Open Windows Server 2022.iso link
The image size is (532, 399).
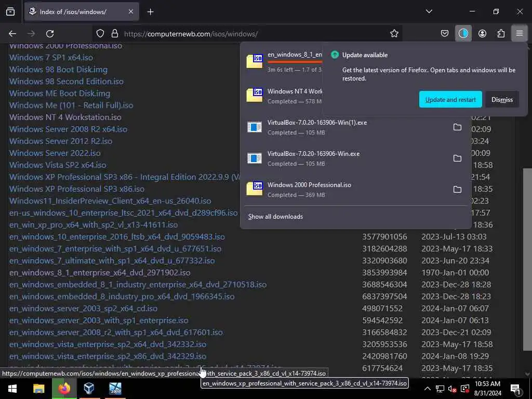coord(55,153)
